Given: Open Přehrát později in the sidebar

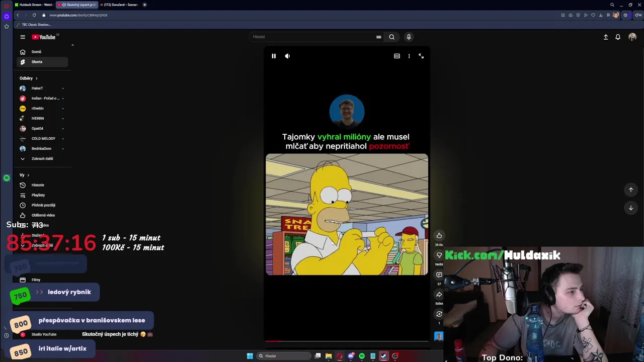Looking at the screenshot, I should pos(42,205).
